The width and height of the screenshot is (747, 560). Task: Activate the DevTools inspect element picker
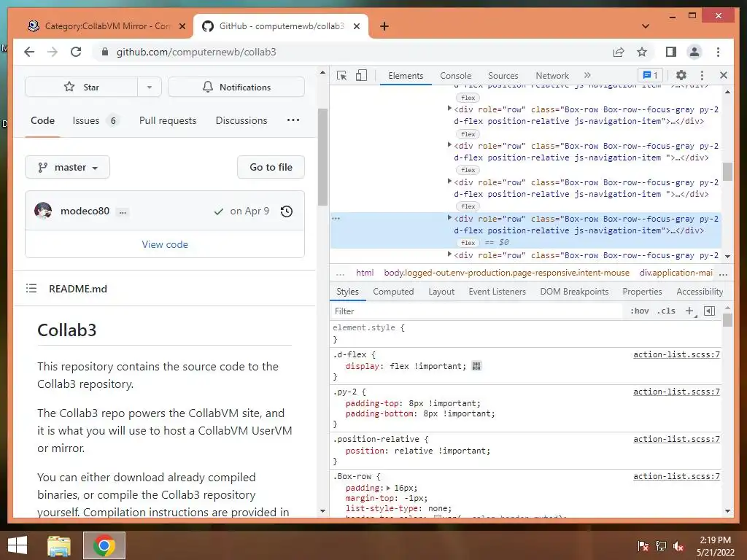[341, 75]
